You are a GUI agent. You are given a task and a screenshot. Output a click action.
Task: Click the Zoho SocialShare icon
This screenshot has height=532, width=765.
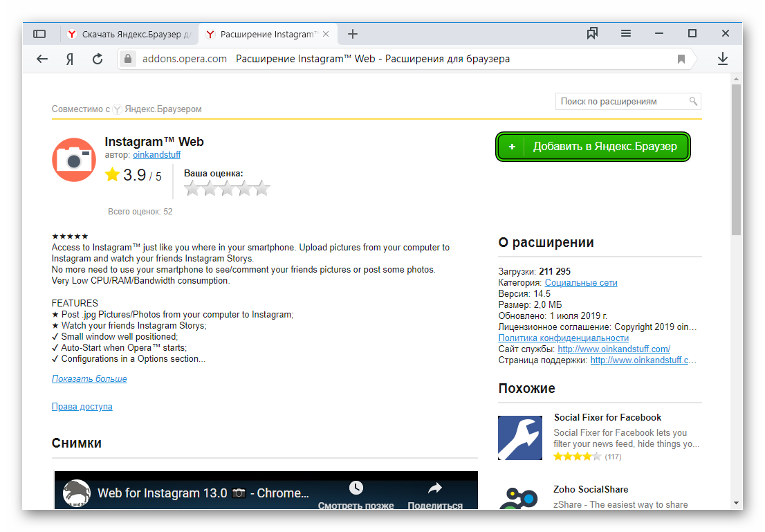pos(520,498)
